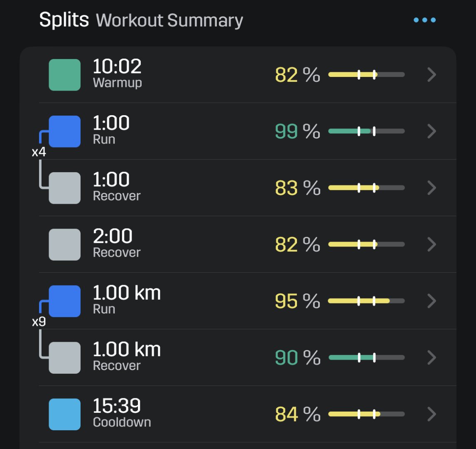Click the blue 1.00 km Run square icon

65,301
